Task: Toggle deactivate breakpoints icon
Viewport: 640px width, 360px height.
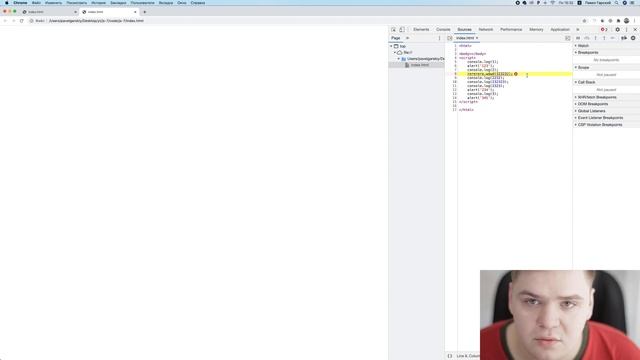Action: (x=624, y=38)
